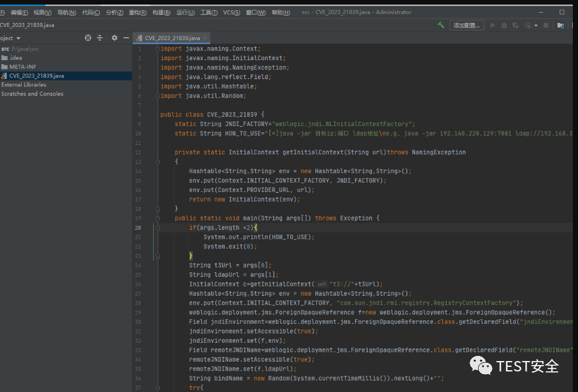Click fold end marker at line 18
Viewport: 578px width, 392px height.
[x=158, y=209]
